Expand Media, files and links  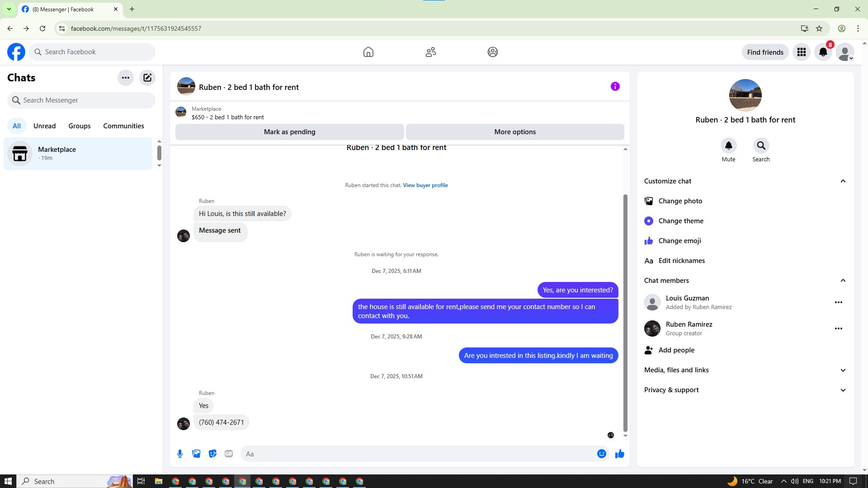843,370
